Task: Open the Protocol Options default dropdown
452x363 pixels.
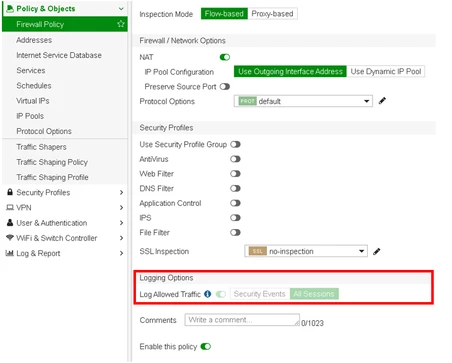Action: coord(303,101)
